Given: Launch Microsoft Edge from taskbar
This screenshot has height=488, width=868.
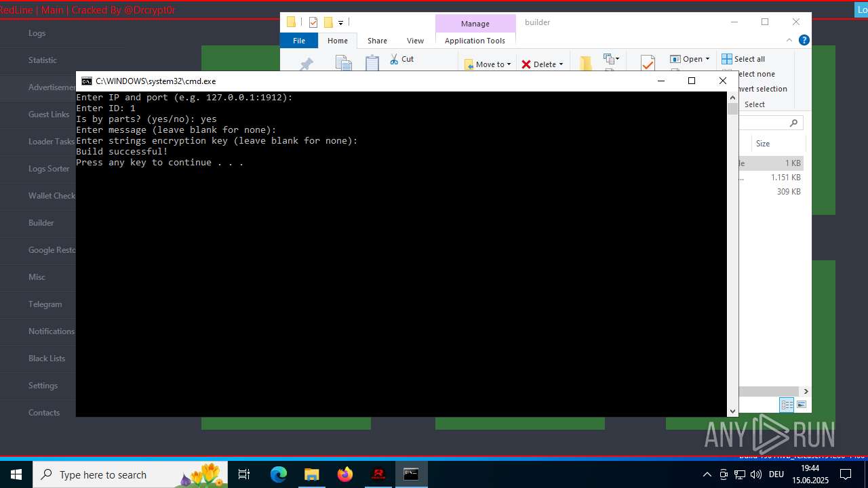Looking at the screenshot, I should click(x=279, y=474).
